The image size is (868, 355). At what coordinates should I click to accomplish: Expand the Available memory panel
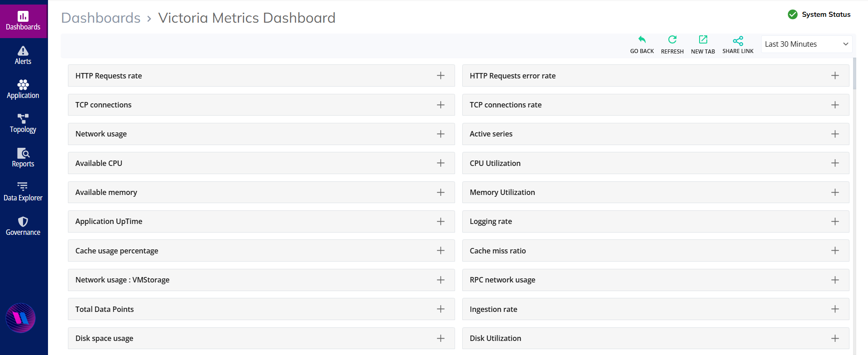tap(441, 192)
